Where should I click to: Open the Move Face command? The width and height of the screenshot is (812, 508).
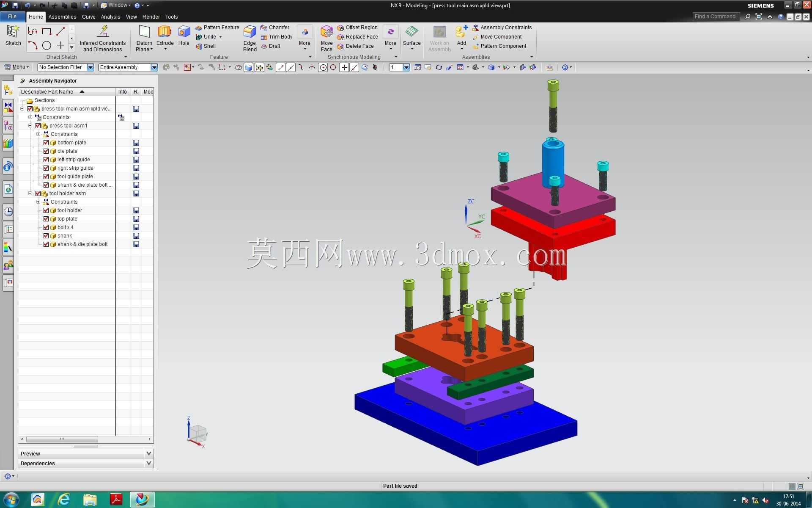(326, 39)
